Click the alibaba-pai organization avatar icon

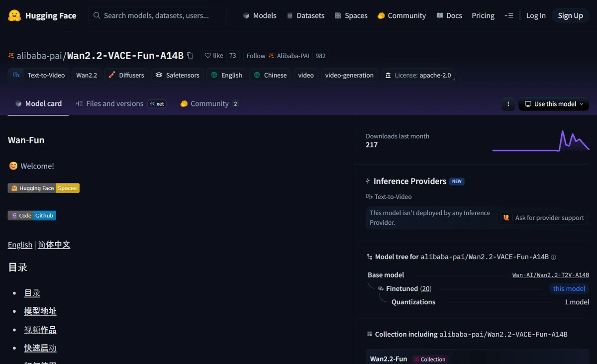click(x=11, y=56)
